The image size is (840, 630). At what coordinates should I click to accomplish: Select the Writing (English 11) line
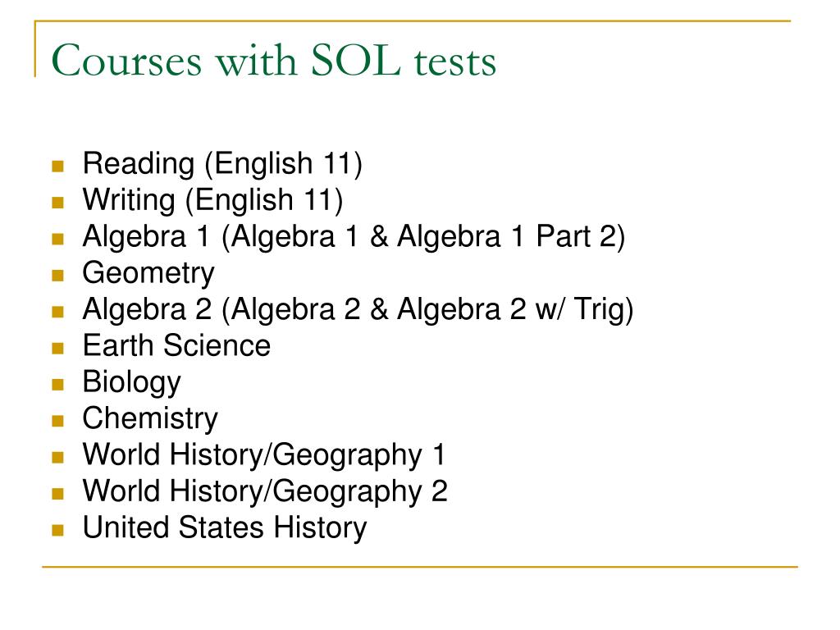coord(212,200)
